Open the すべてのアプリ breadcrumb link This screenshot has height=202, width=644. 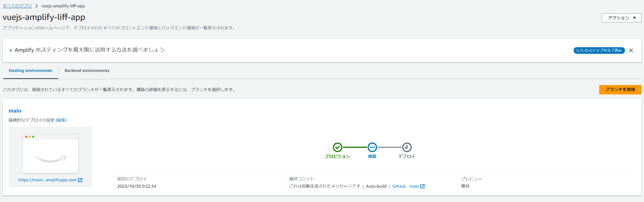tap(17, 6)
